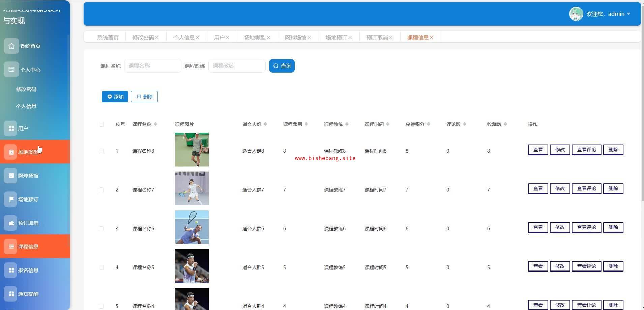Open 个人信息 in the sidebar submenu
644x310 pixels.
click(x=26, y=106)
